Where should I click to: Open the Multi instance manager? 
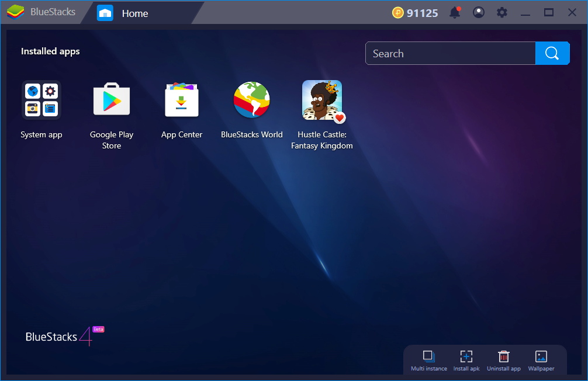429,361
